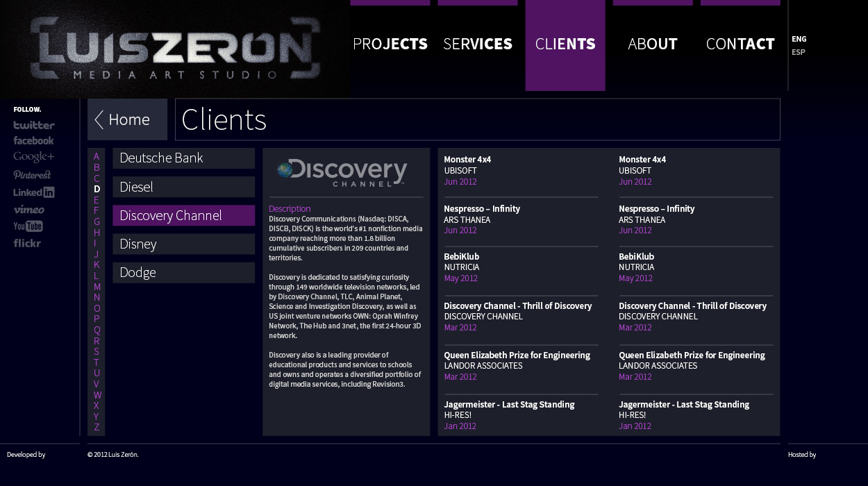868x486 pixels.
Task: Select Deutsche Bank client
Action: [x=184, y=158]
